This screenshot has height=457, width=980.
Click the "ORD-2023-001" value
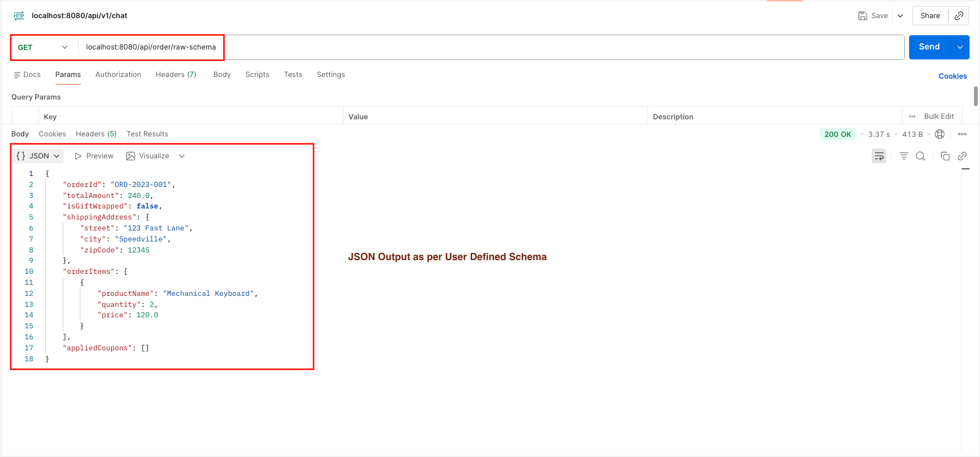[141, 185]
